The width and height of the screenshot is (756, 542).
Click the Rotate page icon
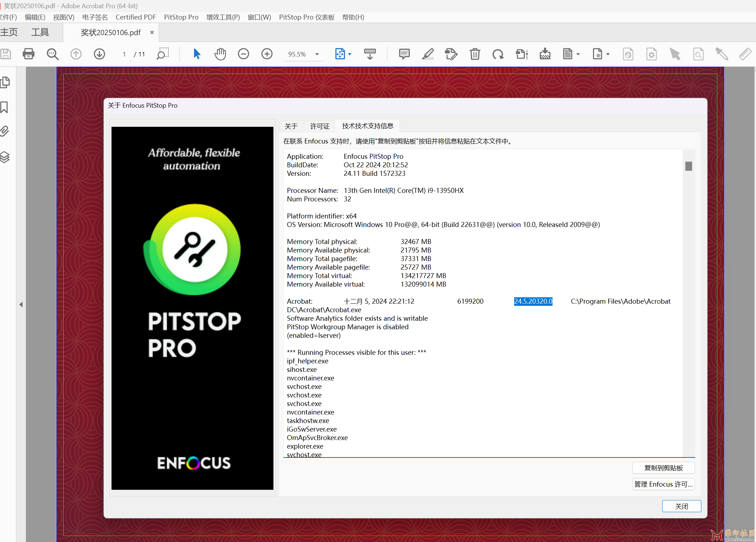coord(498,54)
